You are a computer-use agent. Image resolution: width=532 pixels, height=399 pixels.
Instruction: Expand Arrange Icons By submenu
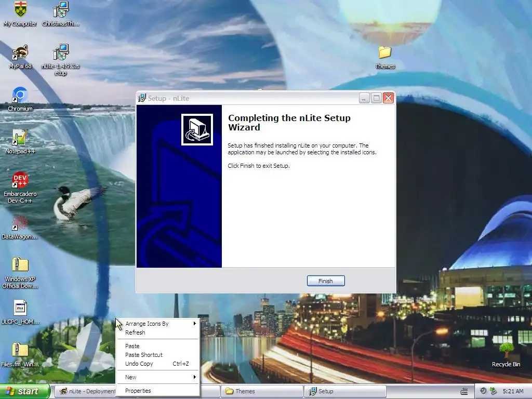[x=158, y=324]
